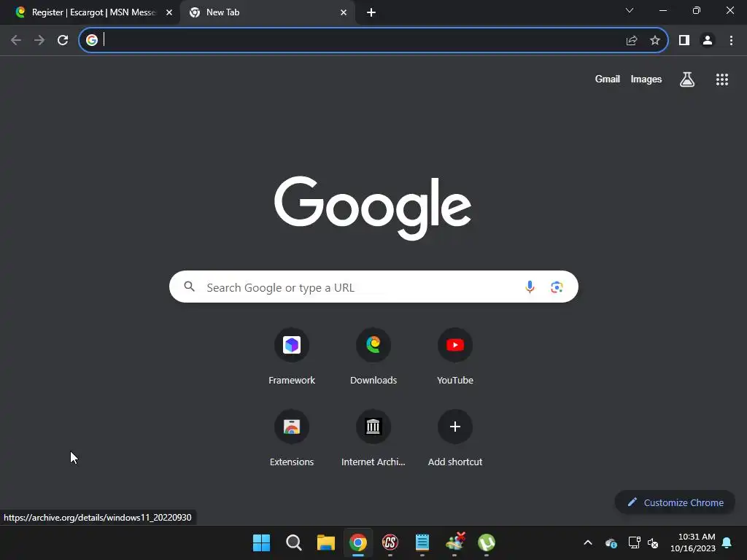The image size is (747, 560).
Task: Open uTorrent from the taskbar
Action: point(487,542)
